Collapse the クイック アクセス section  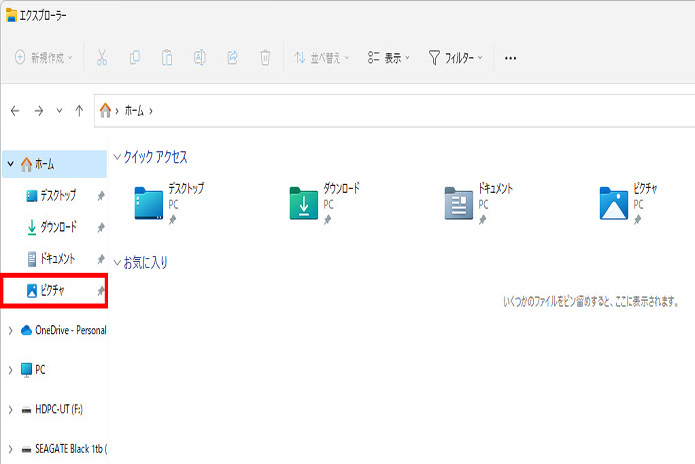coord(118,158)
